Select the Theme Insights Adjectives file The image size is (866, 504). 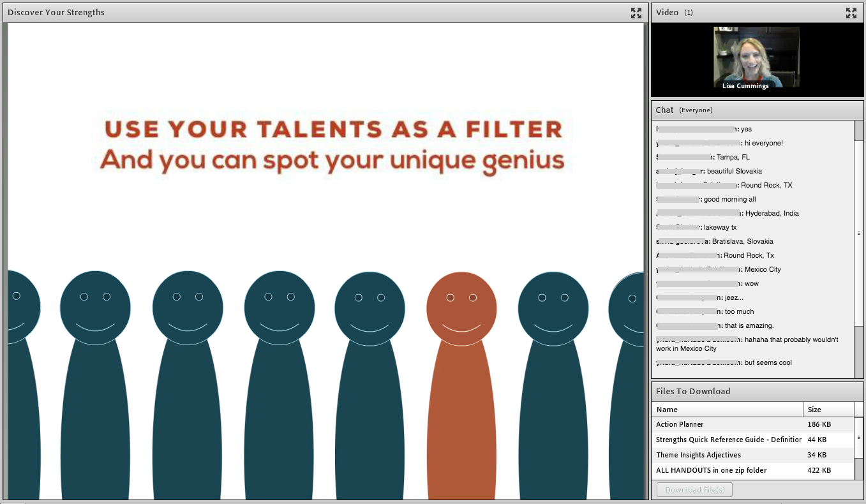pos(698,455)
